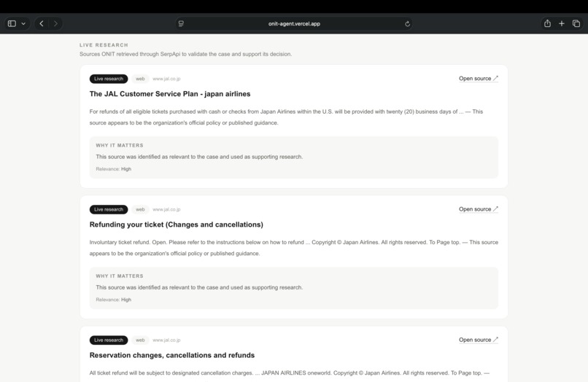Toggle the Safari sidebar icon
Screen dimensions: 588x382
click(x=12, y=23)
